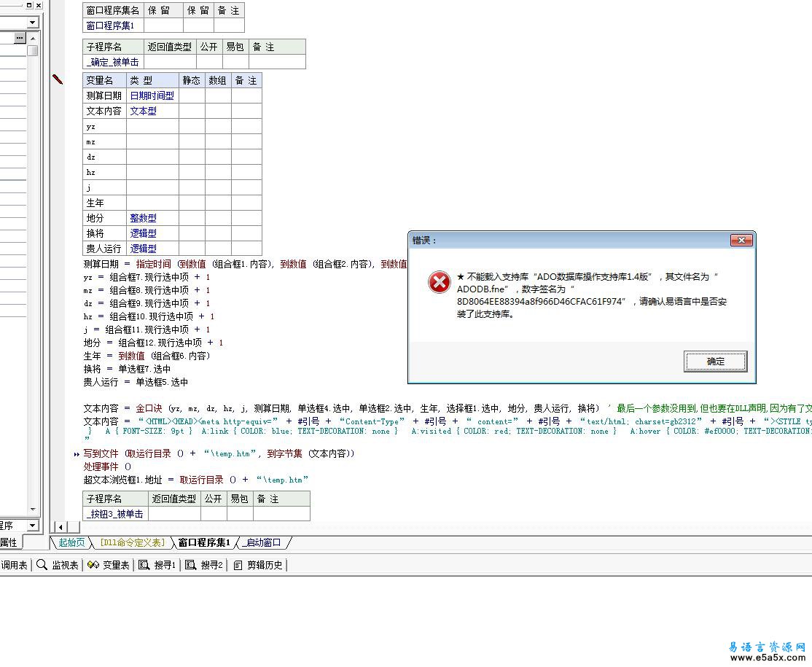Open the 搜寻2 results panel icon
The width and height of the screenshot is (812, 667).
tap(190, 565)
